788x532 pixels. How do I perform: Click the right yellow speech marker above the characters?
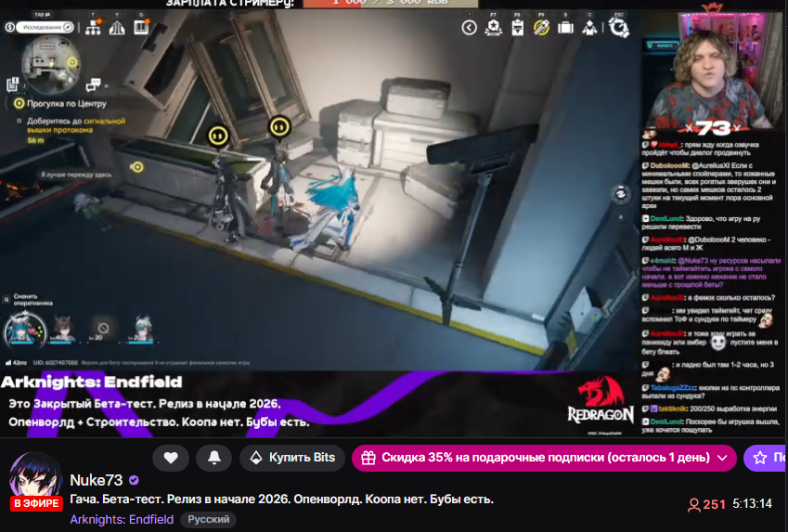[279, 126]
